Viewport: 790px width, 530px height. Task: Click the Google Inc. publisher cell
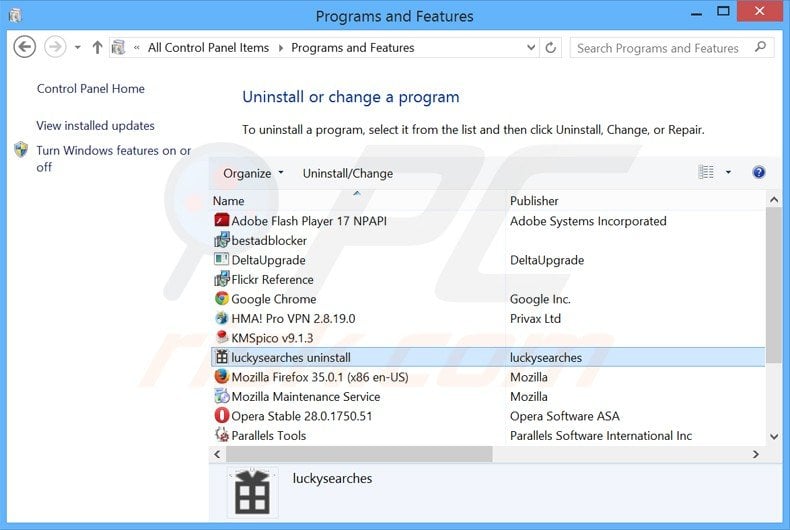coord(540,299)
